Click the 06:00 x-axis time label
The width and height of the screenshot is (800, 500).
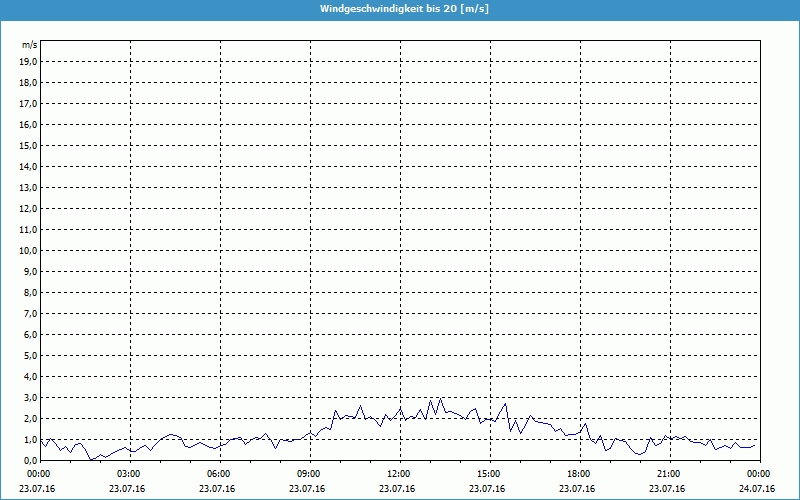click(217, 474)
